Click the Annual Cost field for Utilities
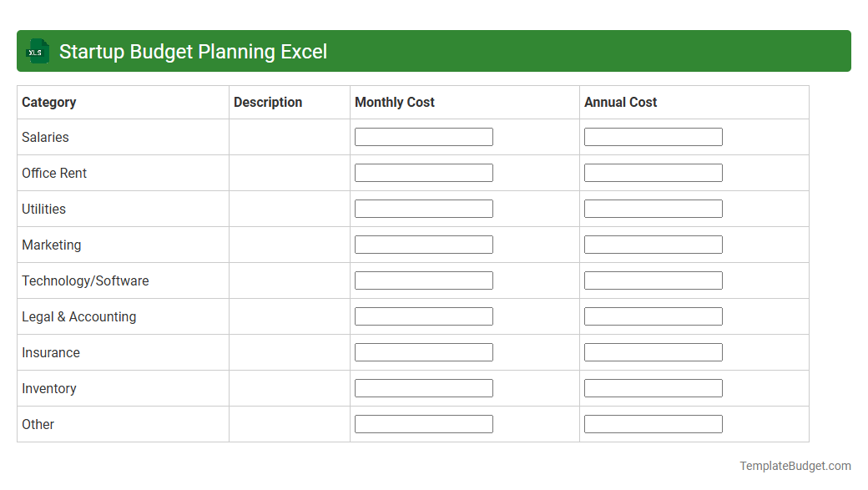Viewport: 868px width, 490px height. [x=654, y=208]
